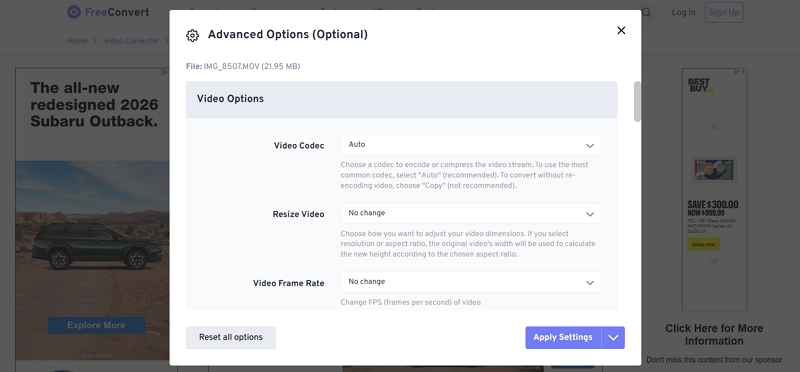800x372 pixels.
Task: Click Explore More in Subaru ad
Action: pyautogui.click(x=96, y=325)
